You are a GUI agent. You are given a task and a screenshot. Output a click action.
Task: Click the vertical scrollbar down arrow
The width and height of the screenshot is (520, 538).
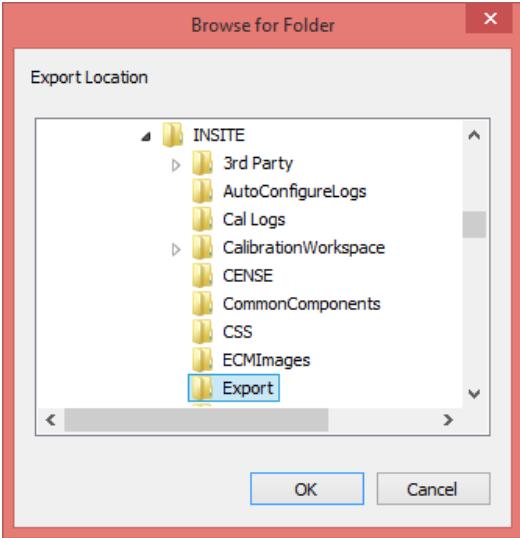[474, 393]
